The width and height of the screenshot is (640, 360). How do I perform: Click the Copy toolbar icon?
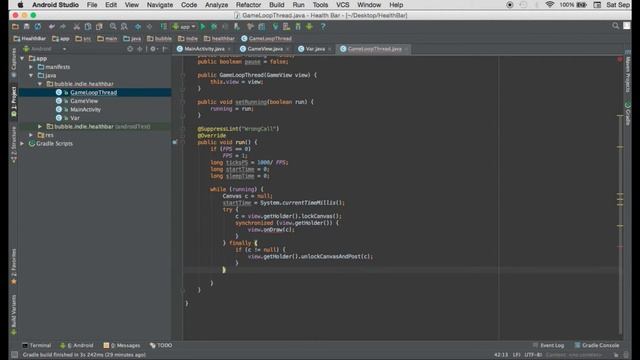tap(88, 27)
